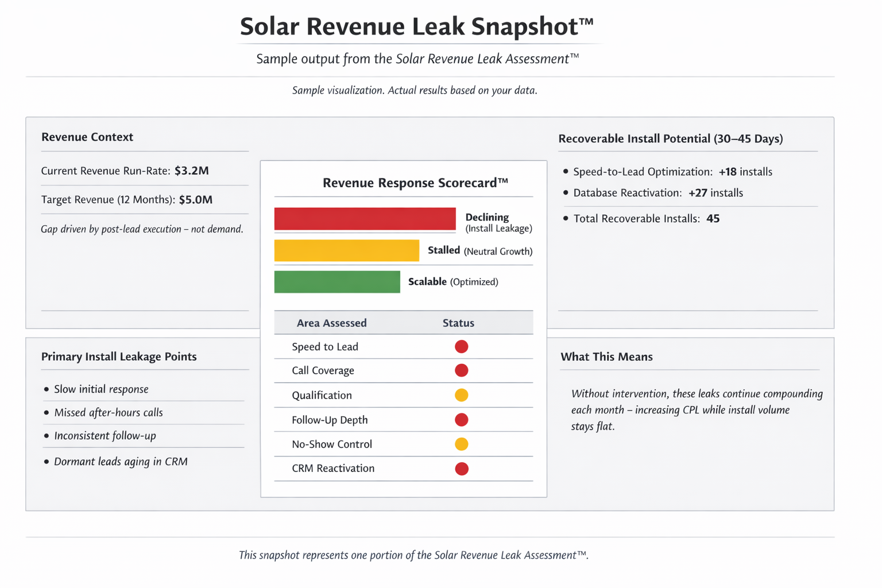Click the yellow Qualification status dot

click(x=461, y=395)
